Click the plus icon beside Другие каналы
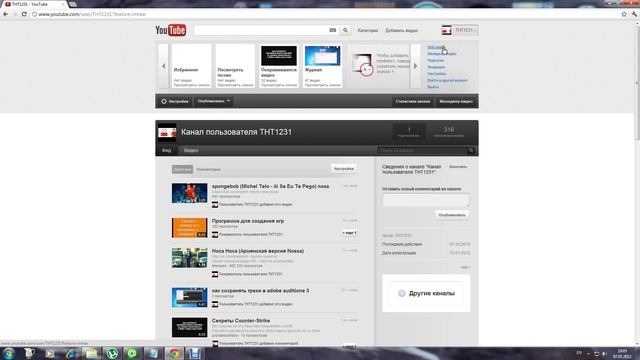Viewport: 640px width, 360px height. pyautogui.click(x=402, y=293)
